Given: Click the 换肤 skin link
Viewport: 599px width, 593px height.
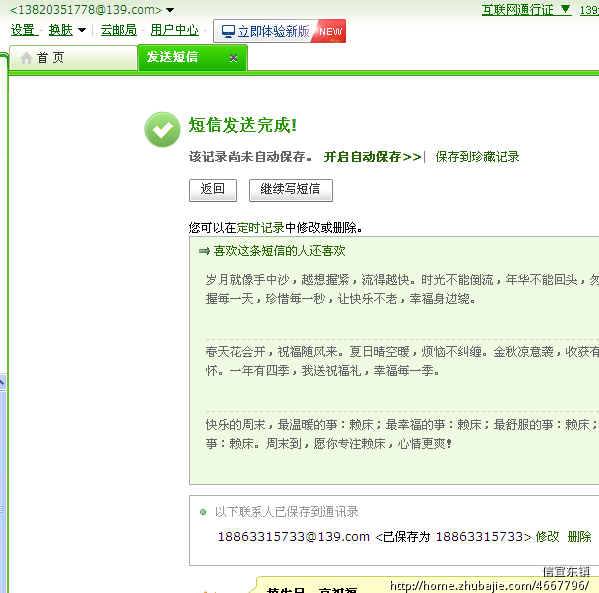Looking at the screenshot, I should 61,30.
